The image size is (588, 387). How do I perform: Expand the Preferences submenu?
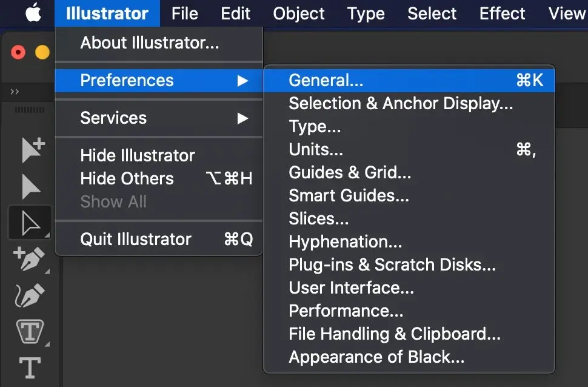click(127, 80)
